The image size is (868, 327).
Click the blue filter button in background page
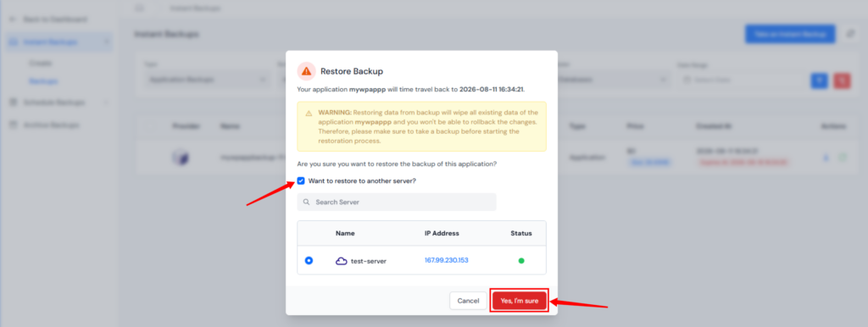click(x=820, y=80)
